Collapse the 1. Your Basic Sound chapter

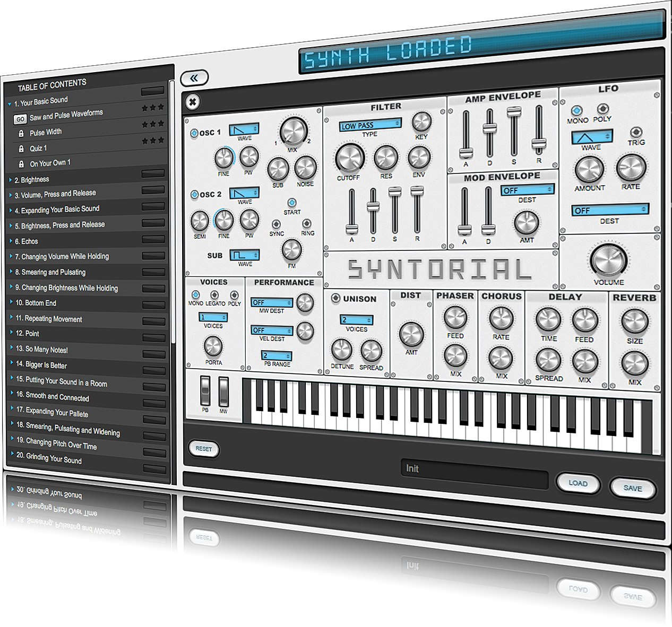click(10, 104)
